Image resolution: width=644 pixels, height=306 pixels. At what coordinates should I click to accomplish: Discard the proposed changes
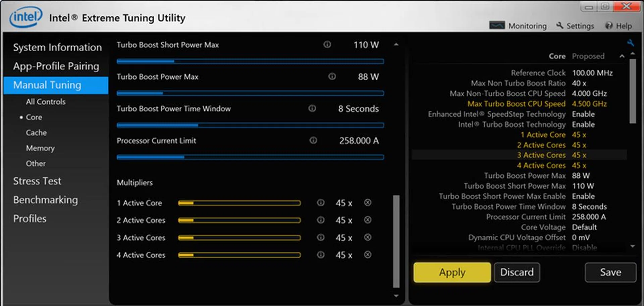tap(517, 272)
